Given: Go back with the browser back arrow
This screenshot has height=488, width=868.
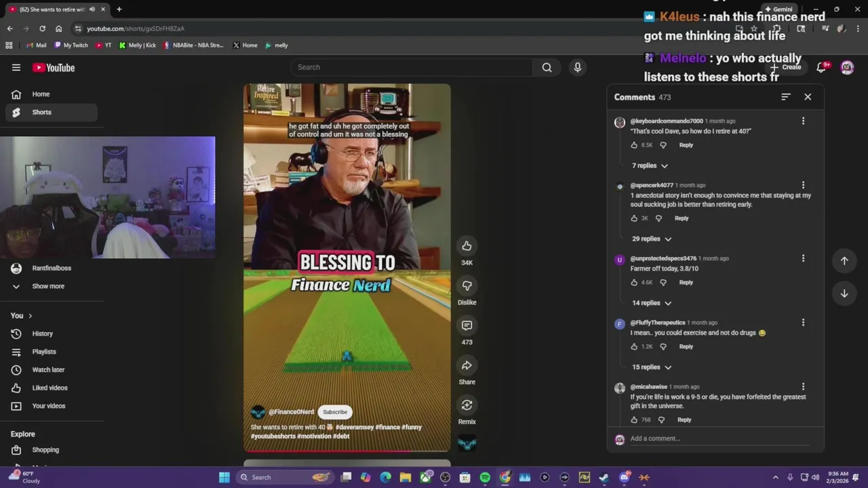Looking at the screenshot, I should tap(9, 28).
